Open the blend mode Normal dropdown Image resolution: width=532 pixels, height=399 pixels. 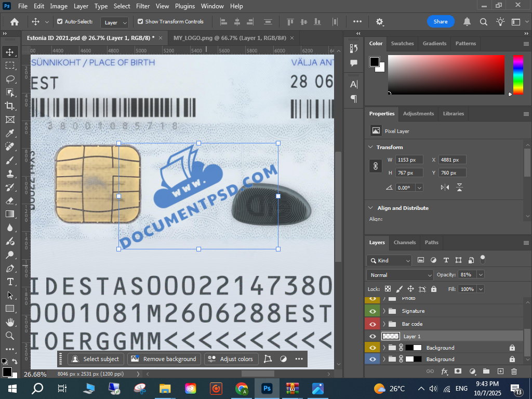click(400, 275)
